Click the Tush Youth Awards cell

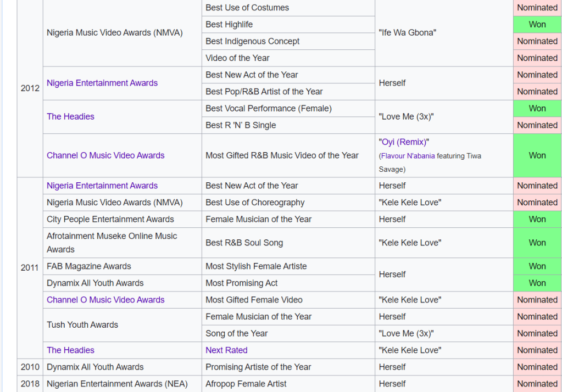pos(82,325)
